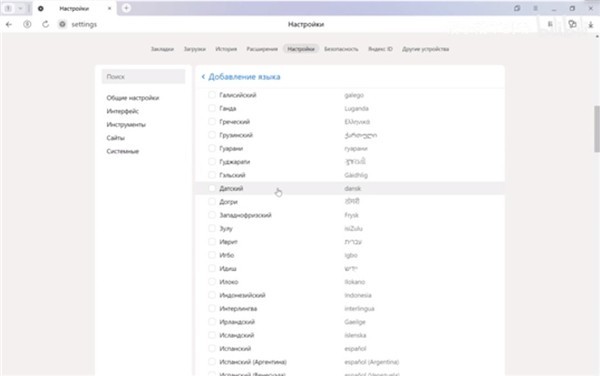Switch to the Безопасность tab
The height and width of the screenshot is (376, 600).
pyautogui.click(x=341, y=49)
